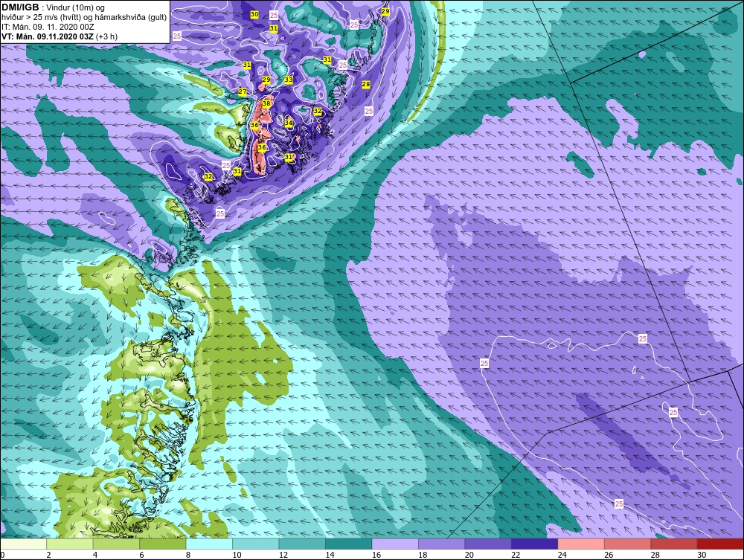Click the 24–26 m/s pink legend swatch

581,544
